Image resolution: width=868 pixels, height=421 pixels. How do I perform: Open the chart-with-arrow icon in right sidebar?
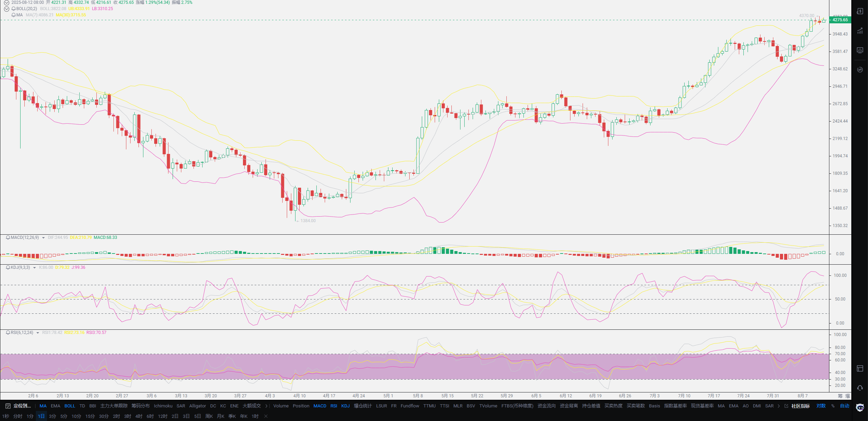pyautogui.click(x=860, y=31)
